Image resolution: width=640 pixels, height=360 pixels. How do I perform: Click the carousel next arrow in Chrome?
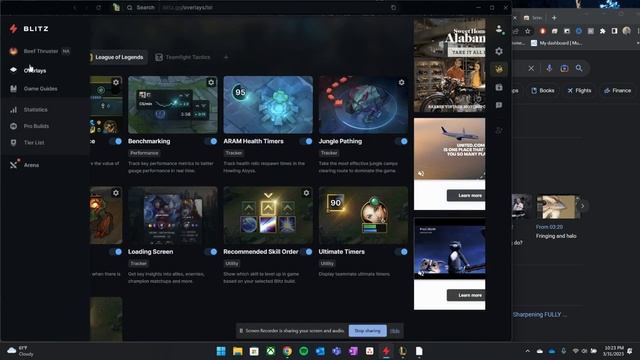pyautogui.click(x=582, y=206)
